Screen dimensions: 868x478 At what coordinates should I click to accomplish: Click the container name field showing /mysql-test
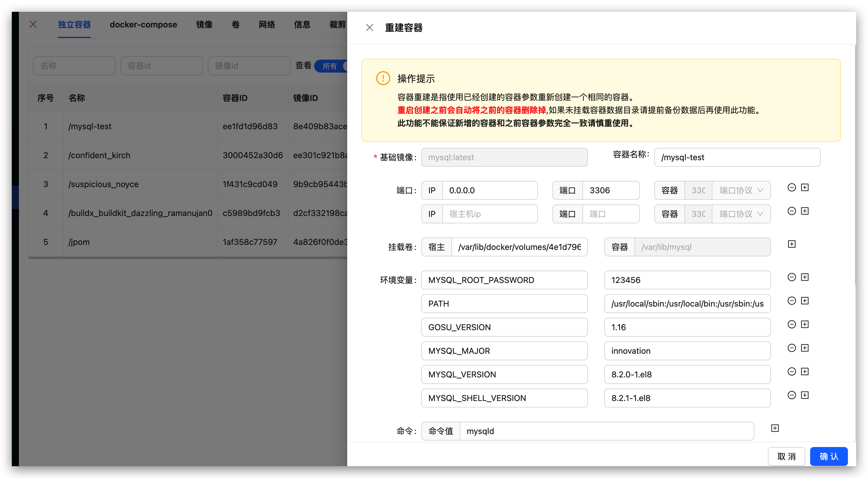[x=737, y=157]
